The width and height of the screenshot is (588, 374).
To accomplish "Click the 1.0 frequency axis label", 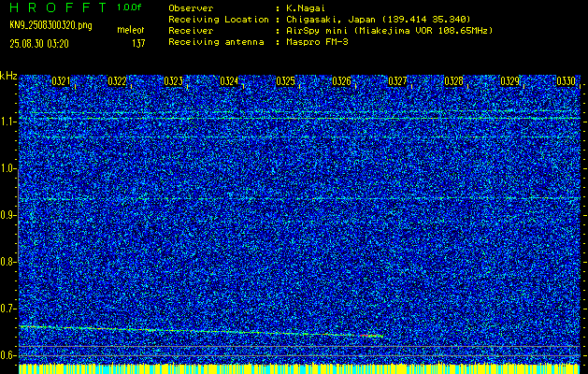I will point(7,169).
